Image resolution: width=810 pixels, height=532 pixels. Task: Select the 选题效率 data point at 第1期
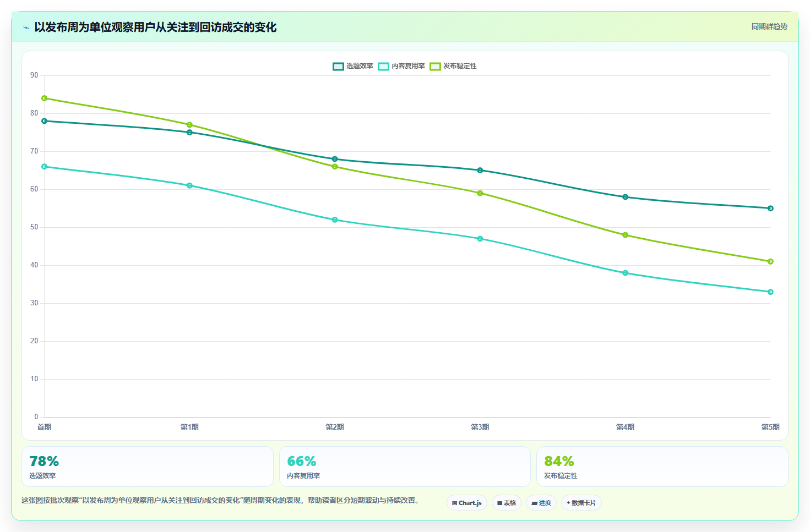(x=189, y=133)
